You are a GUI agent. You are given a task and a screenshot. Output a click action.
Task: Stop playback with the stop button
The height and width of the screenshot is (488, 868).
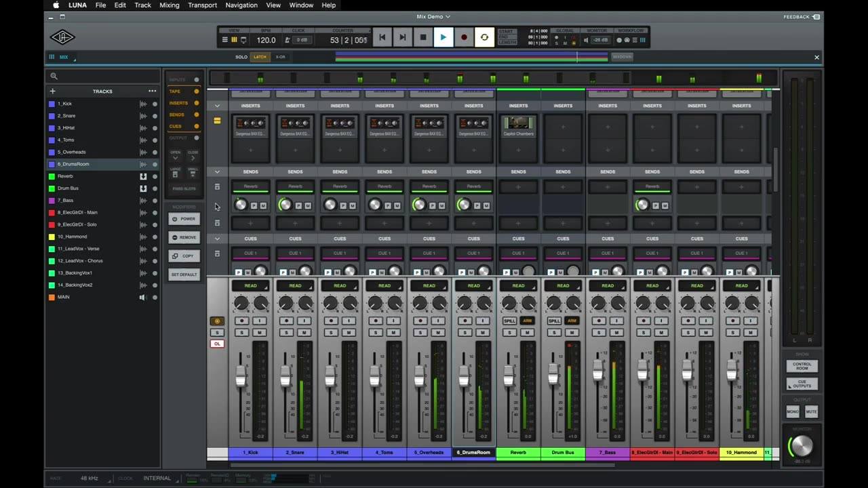(423, 37)
